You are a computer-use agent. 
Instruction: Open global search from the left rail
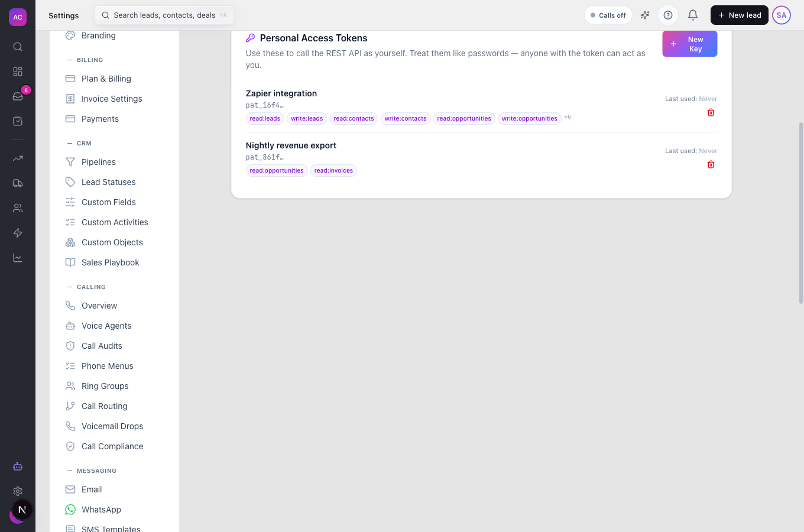(x=18, y=47)
